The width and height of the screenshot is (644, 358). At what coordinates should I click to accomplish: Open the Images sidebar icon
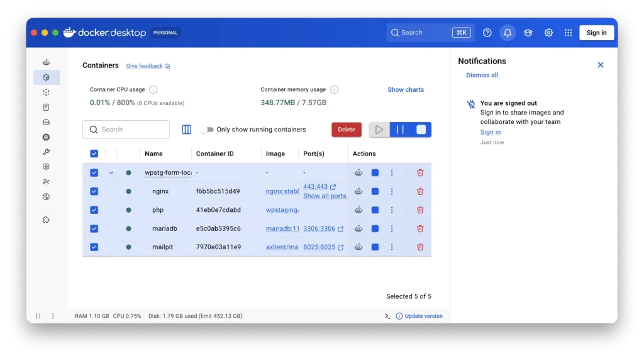46,92
